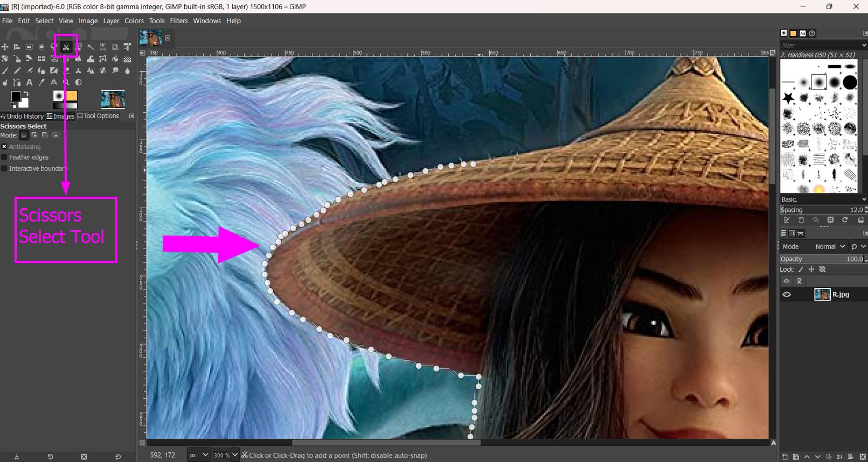Image resolution: width=868 pixels, height=462 pixels.
Task: Open the layers dock tab configuration menu
Action: click(x=865, y=233)
